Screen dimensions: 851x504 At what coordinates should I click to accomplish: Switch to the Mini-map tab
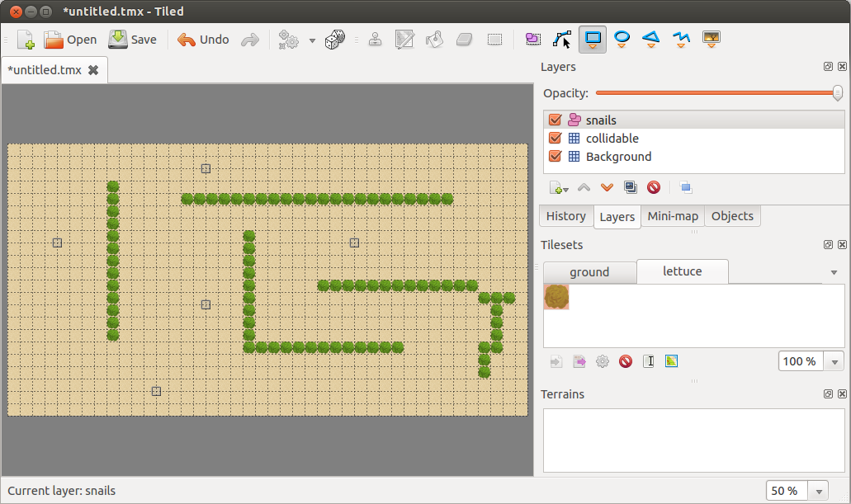pos(673,216)
